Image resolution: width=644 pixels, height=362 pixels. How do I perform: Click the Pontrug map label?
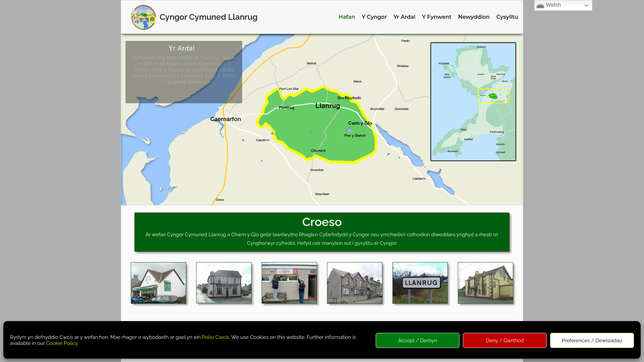click(x=286, y=108)
